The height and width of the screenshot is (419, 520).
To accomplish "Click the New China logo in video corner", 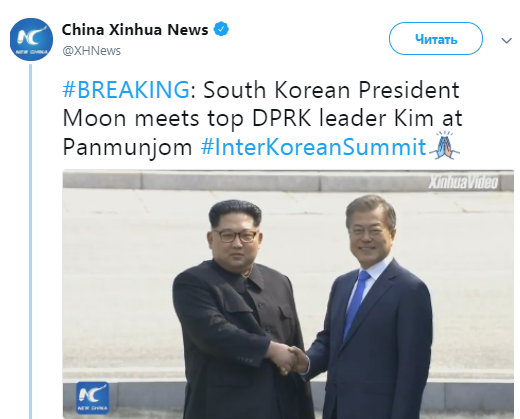I will [92, 398].
